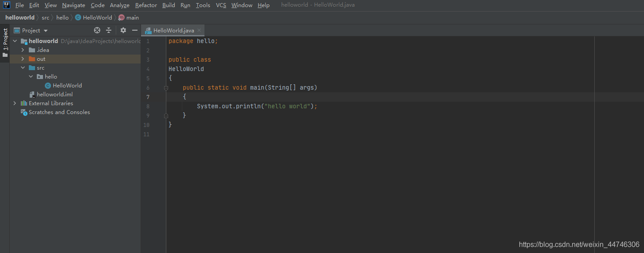Open Project panel settings gear
This screenshot has width=644, height=253.
point(123,30)
